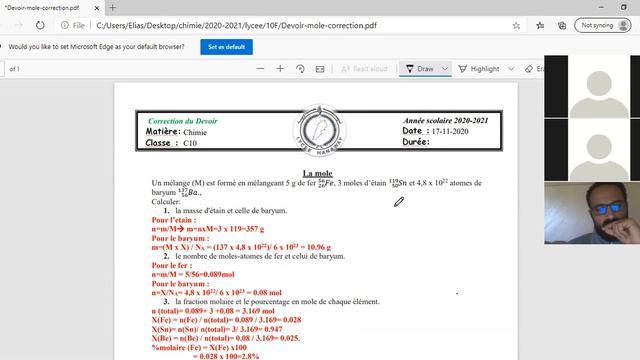Select the Erase tool
Screen dimensions: 640x360
pyautogui.click(x=534, y=69)
